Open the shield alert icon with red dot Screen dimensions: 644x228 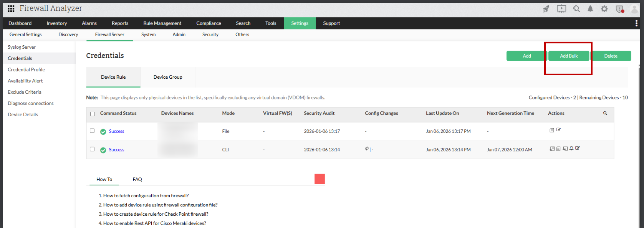coord(619,9)
